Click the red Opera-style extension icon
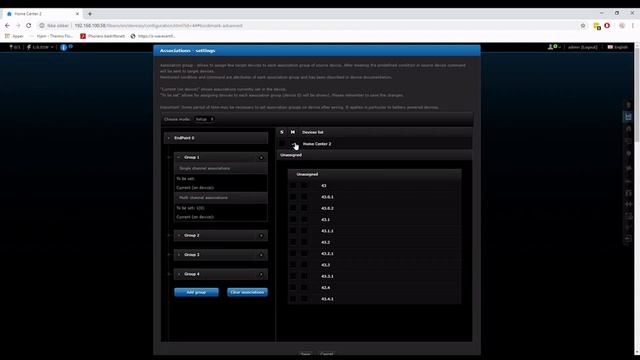The width and height of the screenshot is (640, 360). pyautogui.click(x=607, y=25)
